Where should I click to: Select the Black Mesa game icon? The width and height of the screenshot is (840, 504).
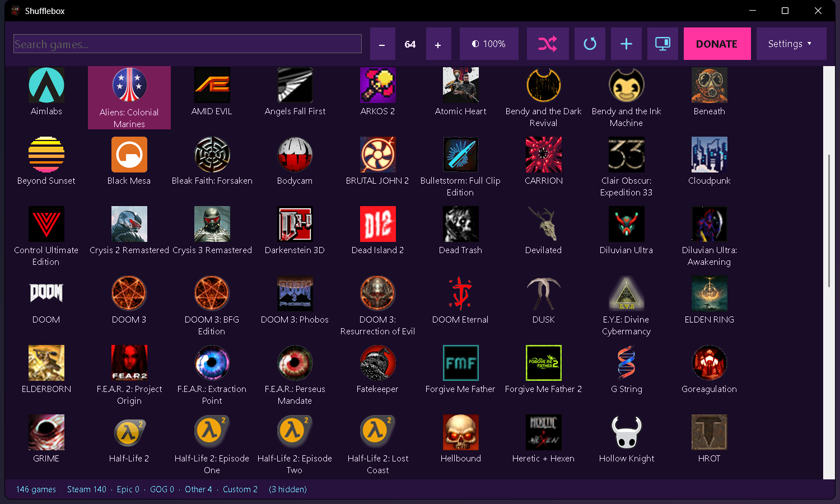[x=129, y=155]
